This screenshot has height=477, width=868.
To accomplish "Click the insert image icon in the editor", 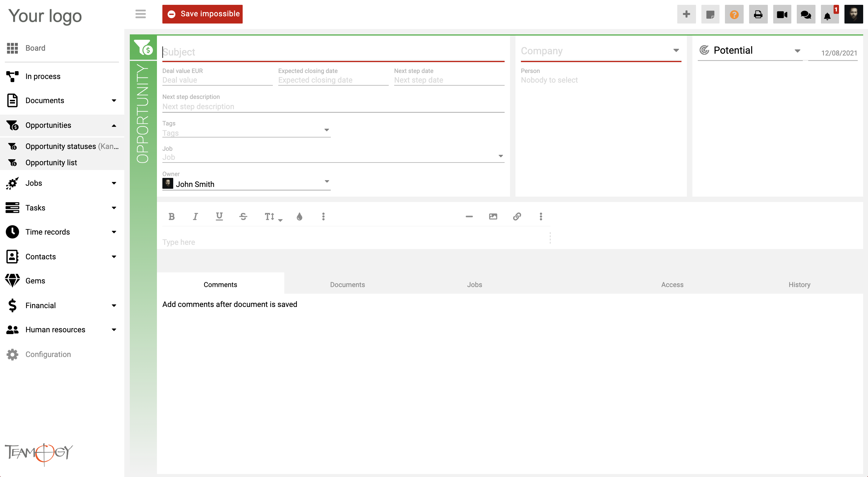I will [493, 216].
